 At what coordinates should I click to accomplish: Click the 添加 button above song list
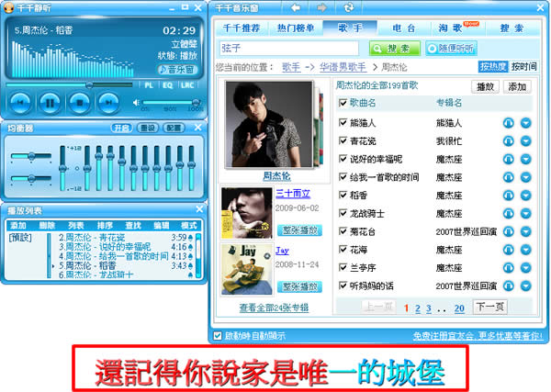(x=517, y=87)
